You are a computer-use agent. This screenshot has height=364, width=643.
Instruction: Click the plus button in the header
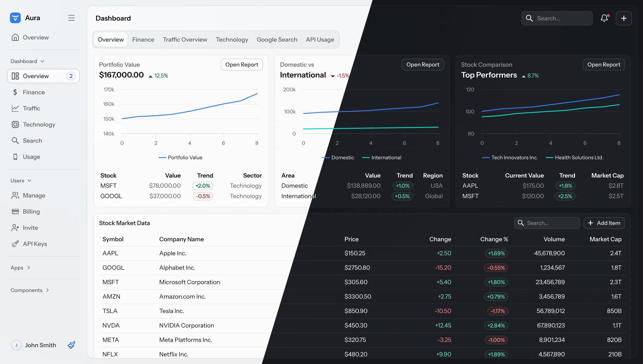(x=624, y=18)
